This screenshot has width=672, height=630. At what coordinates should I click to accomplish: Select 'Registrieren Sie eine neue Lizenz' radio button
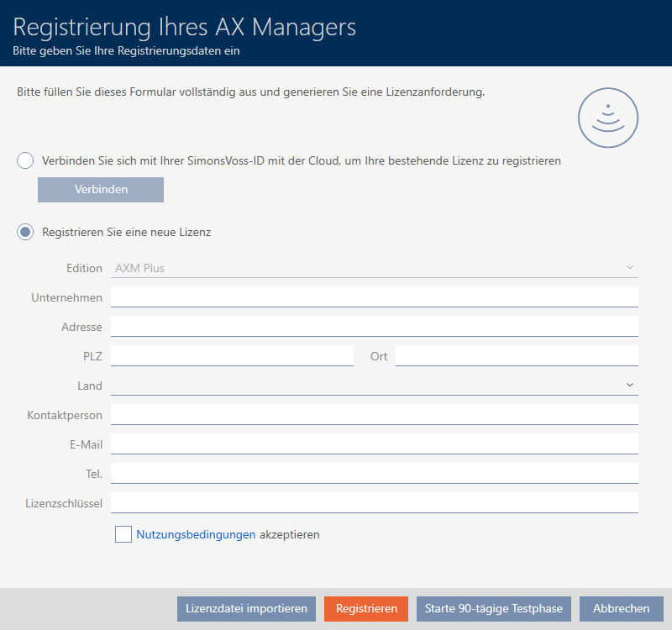coord(26,232)
